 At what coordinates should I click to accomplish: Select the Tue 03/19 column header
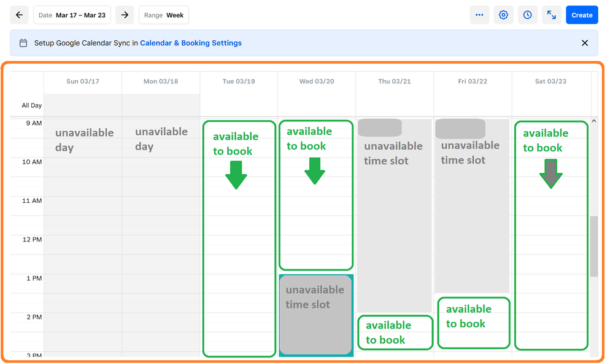tap(238, 81)
